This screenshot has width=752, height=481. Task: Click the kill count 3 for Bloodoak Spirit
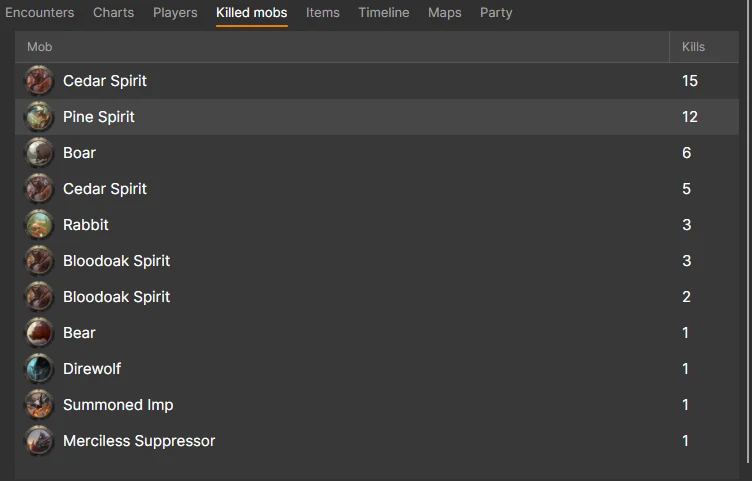[x=686, y=260]
